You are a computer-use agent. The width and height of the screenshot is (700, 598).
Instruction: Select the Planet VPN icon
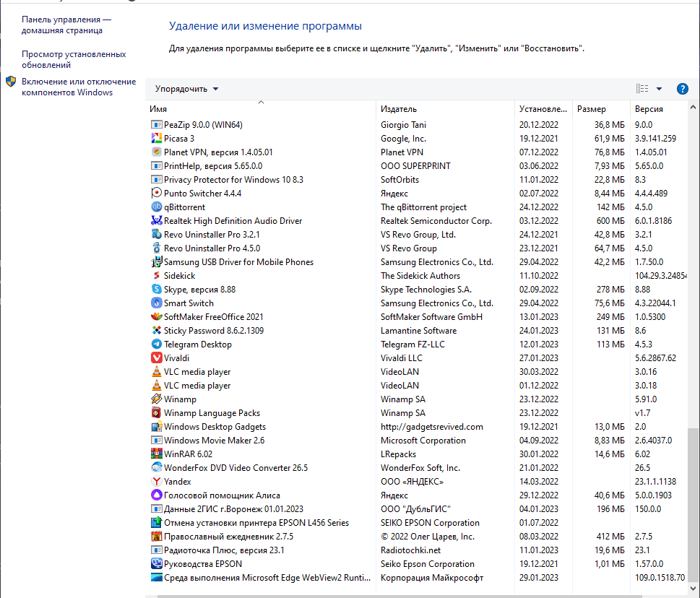(x=156, y=152)
